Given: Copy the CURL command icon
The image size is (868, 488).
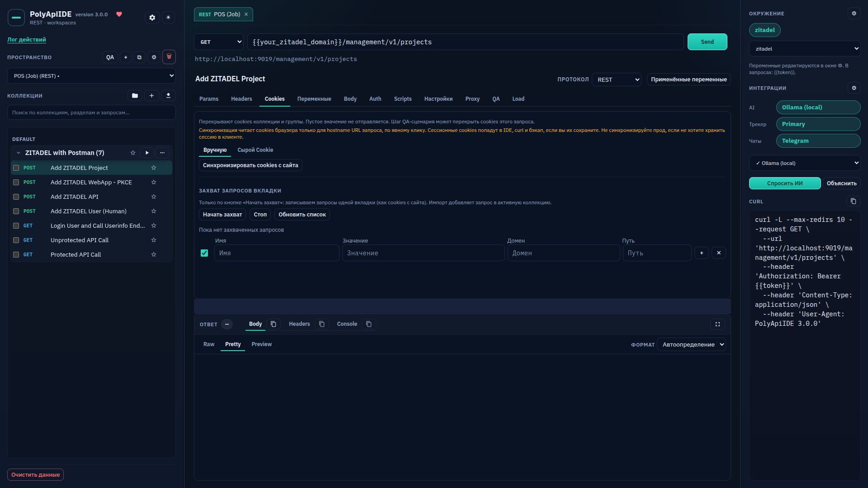Looking at the screenshot, I should coord(853,201).
